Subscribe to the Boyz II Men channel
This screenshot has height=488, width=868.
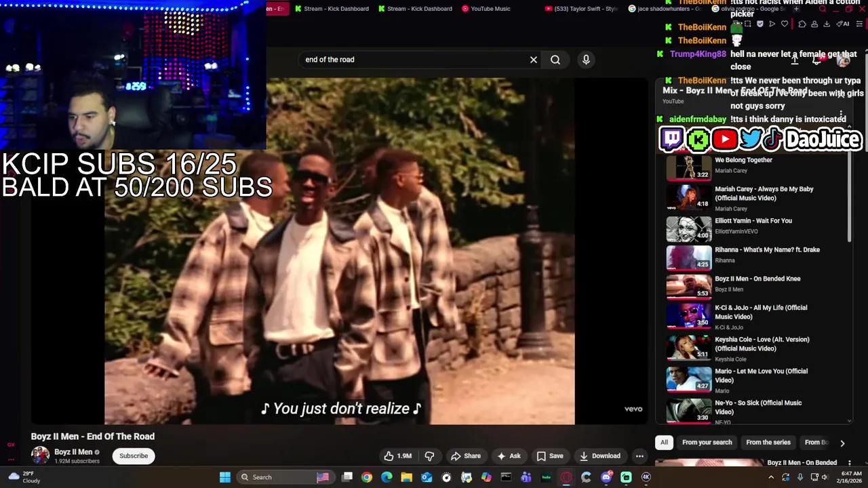[x=134, y=456]
